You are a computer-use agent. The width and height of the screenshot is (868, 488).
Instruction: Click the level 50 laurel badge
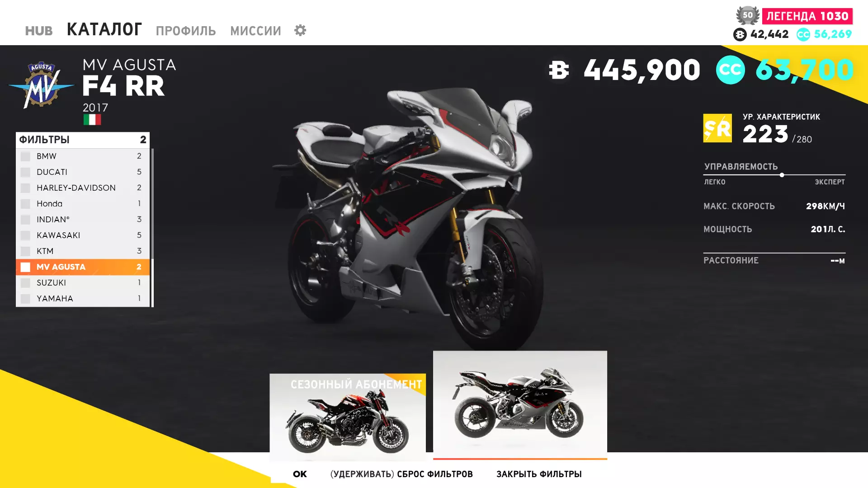(748, 15)
